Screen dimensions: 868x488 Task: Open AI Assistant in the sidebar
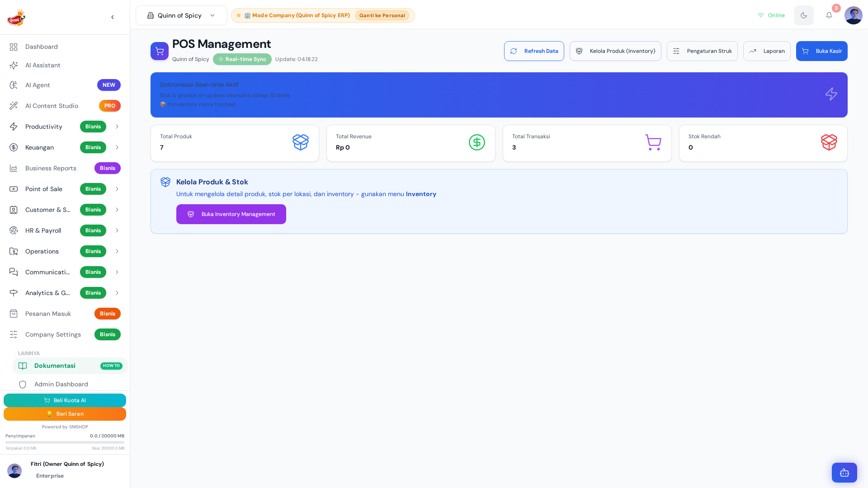point(65,65)
